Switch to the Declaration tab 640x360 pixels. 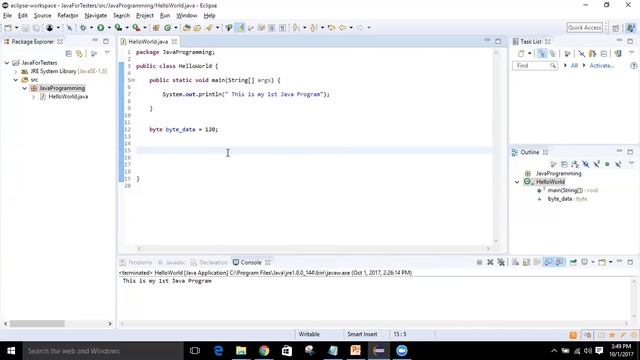tap(209, 262)
